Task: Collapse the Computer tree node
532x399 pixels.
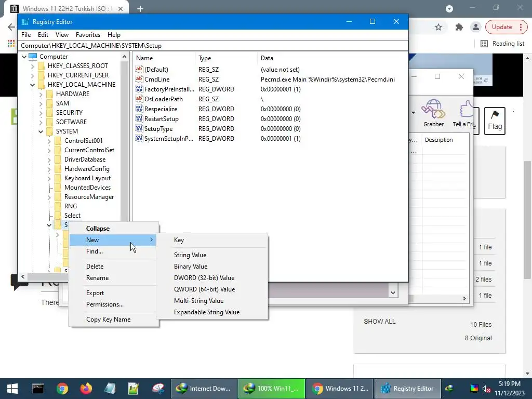Action: (24, 57)
